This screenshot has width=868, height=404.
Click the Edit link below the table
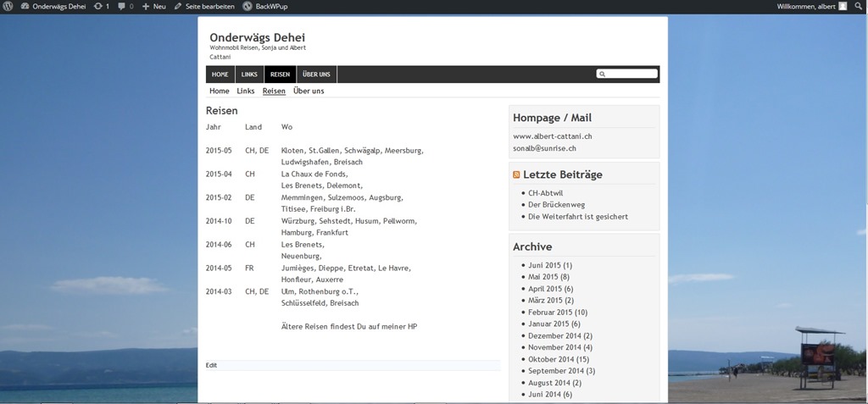tap(211, 365)
